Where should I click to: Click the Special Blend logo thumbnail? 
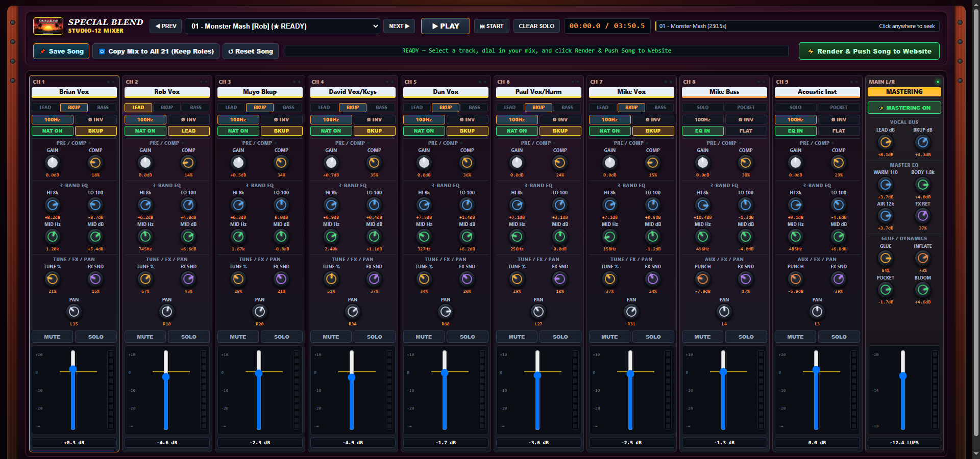pos(48,26)
